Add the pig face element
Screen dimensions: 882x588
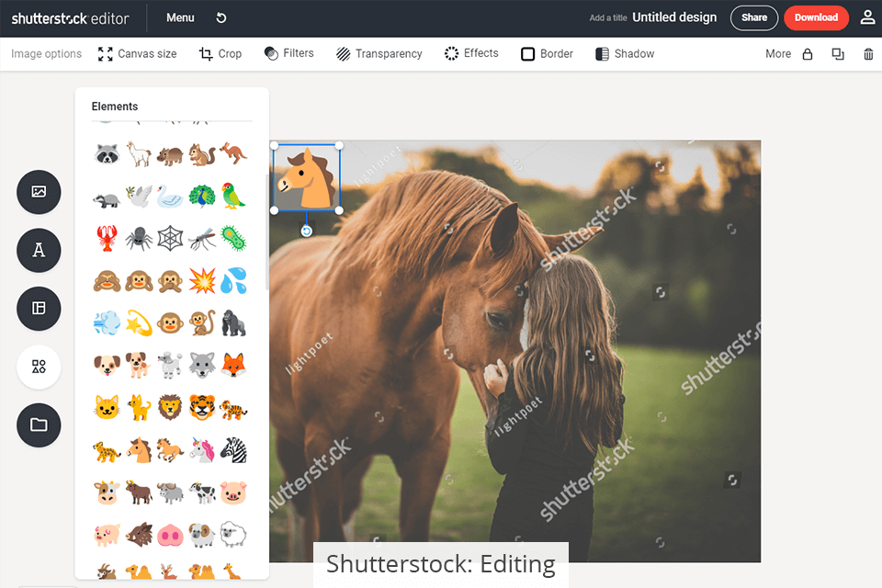232,492
